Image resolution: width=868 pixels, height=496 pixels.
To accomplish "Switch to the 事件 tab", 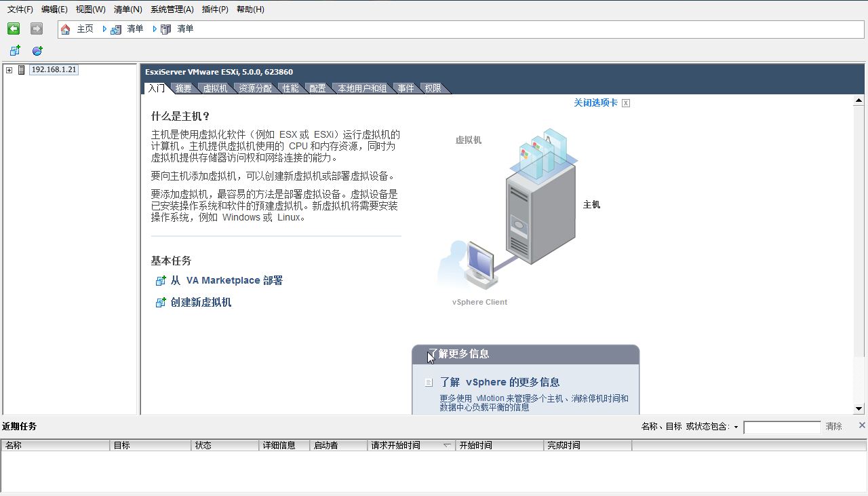I will click(x=406, y=88).
